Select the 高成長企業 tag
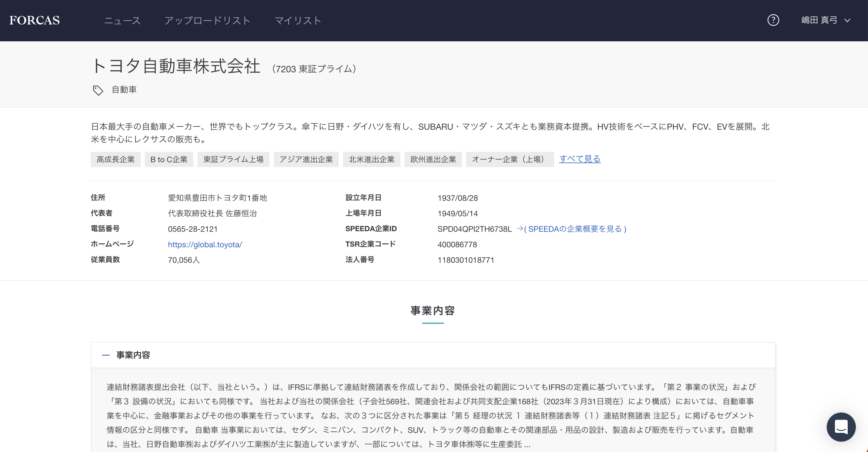868x452 pixels. 115,159
